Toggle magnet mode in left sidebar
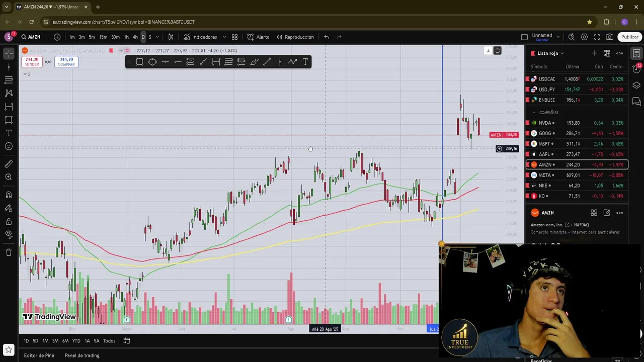 [9, 195]
